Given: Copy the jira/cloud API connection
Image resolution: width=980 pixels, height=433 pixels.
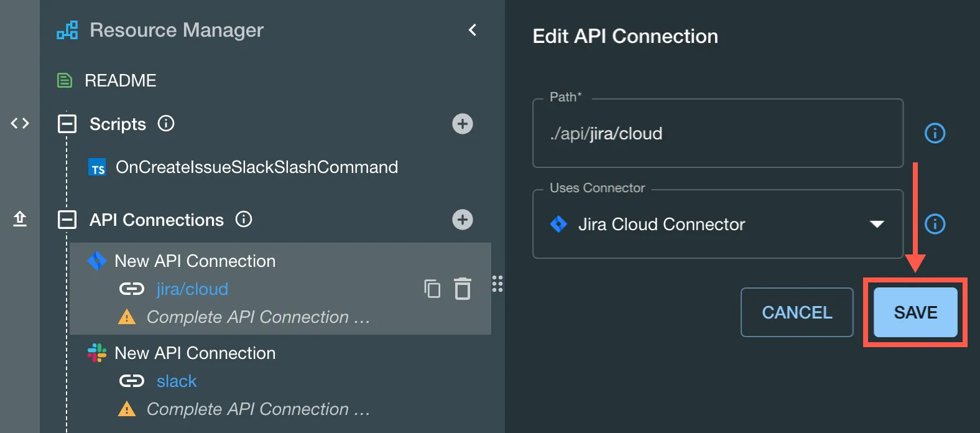Looking at the screenshot, I should pos(432,289).
